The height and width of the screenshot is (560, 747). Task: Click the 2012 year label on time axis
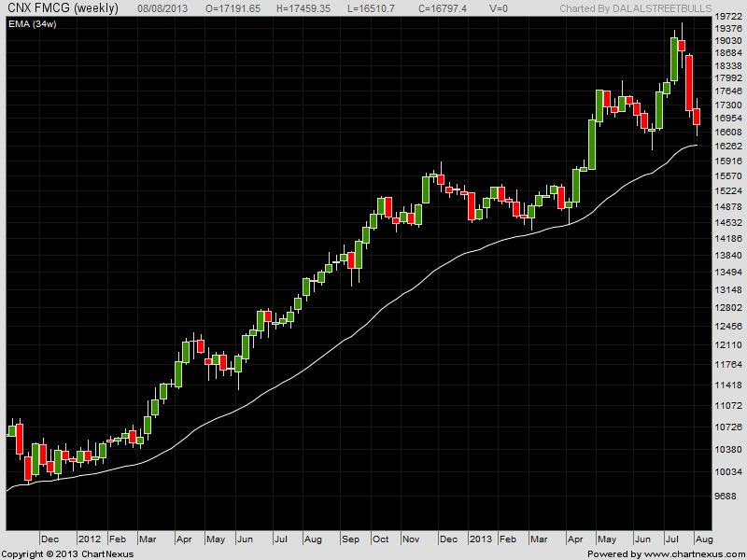tap(90, 539)
